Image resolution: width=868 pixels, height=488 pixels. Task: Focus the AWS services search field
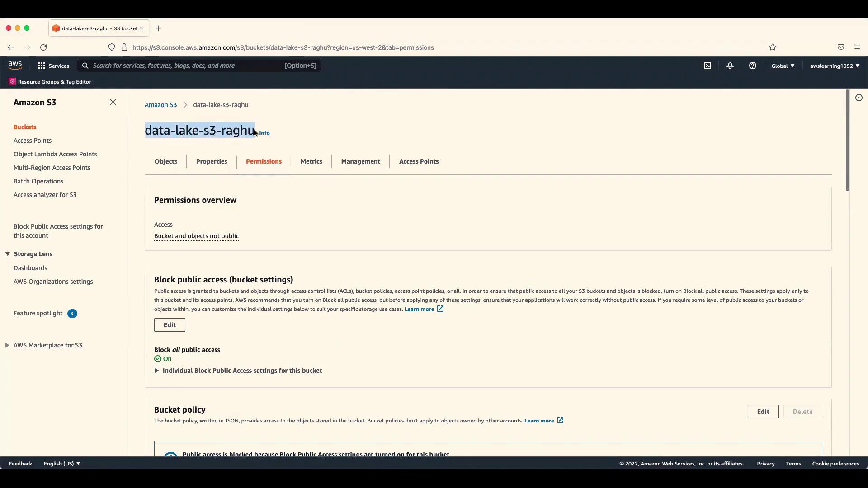point(188,66)
